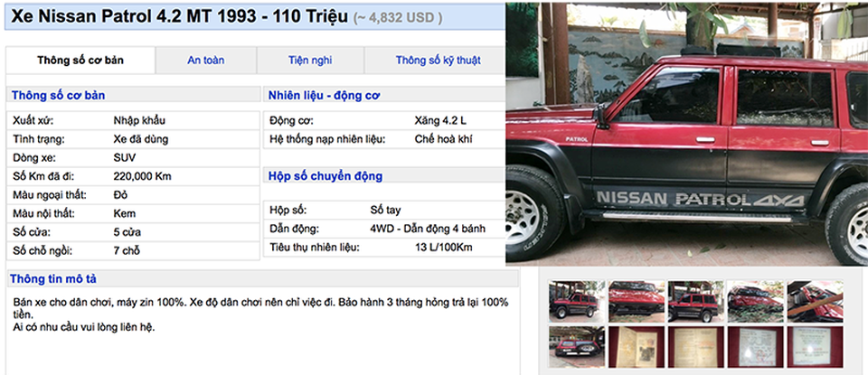Select the 'Đỏ' exterior color value
This screenshot has width=868, height=375.
click(x=120, y=194)
